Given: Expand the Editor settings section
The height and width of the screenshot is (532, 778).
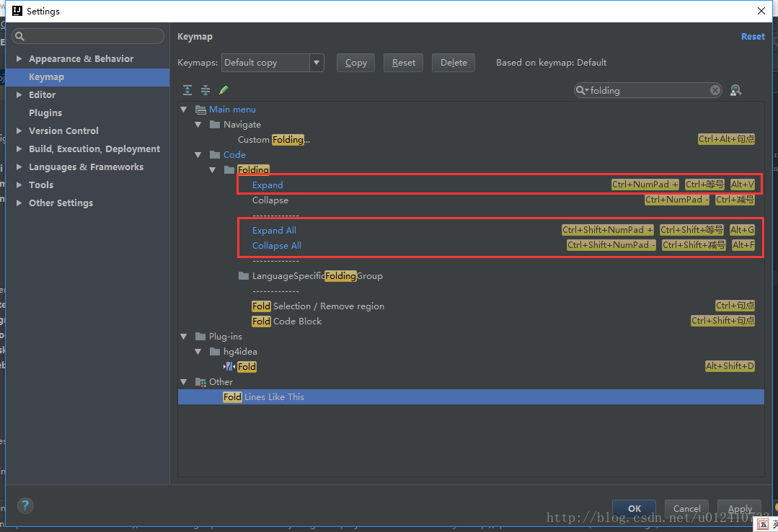Looking at the screenshot, I should [x=19, y=95].
